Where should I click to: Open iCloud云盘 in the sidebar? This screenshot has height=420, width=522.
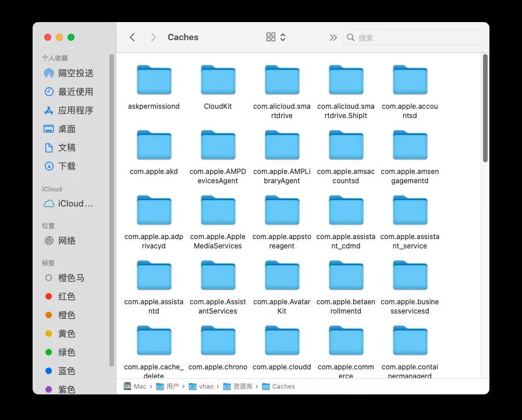point(70,203)
